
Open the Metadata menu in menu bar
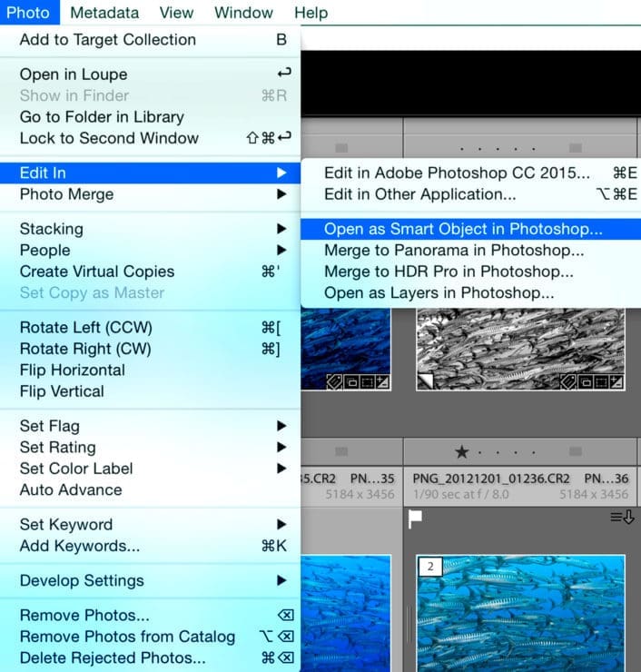pos(104,13)
